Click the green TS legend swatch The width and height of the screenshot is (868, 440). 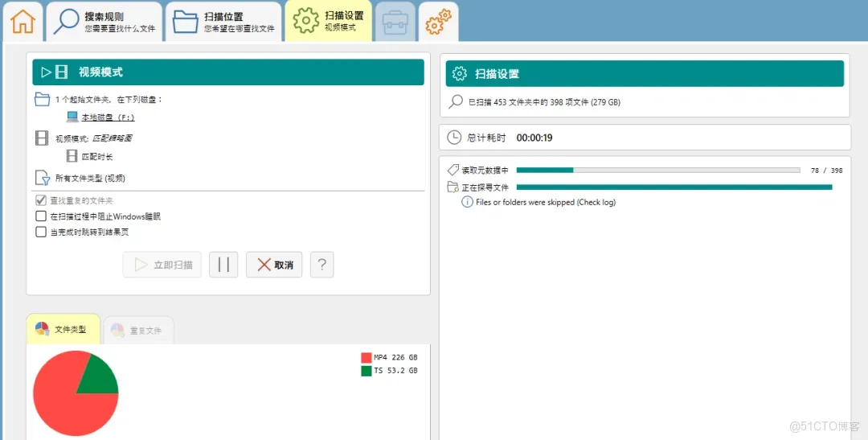(x=366, y=371)
